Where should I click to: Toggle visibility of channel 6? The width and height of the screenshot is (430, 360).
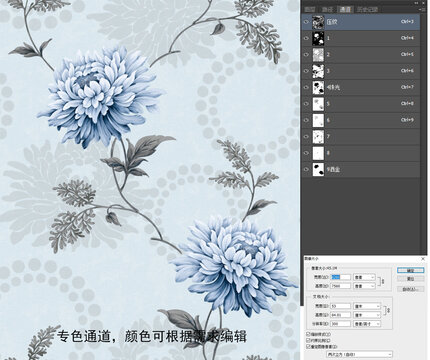click(306, 120)
